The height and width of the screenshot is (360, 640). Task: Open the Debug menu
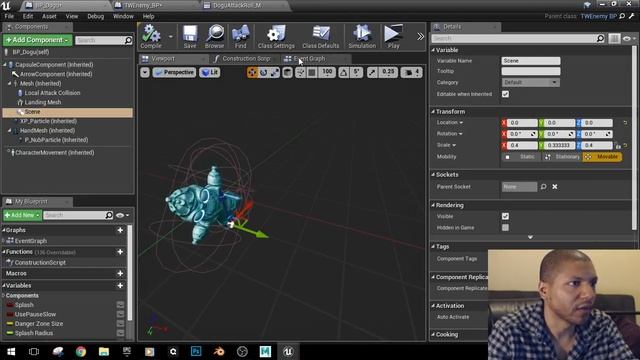point(96,16)
